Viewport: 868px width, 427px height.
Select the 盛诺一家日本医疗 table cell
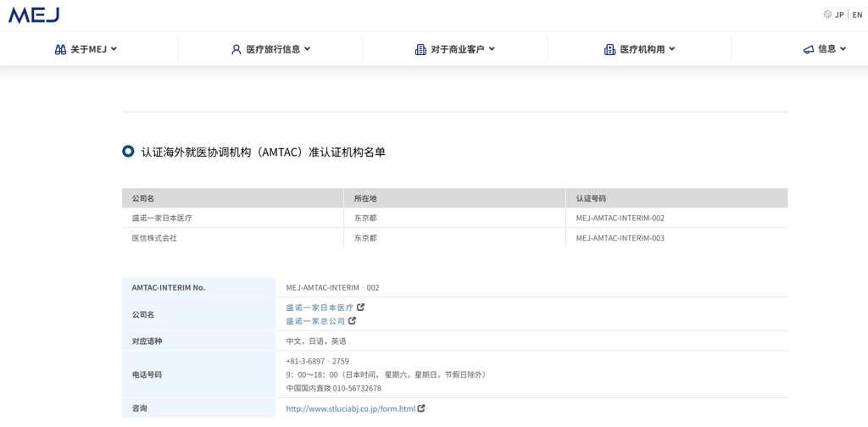pos(232,218)
